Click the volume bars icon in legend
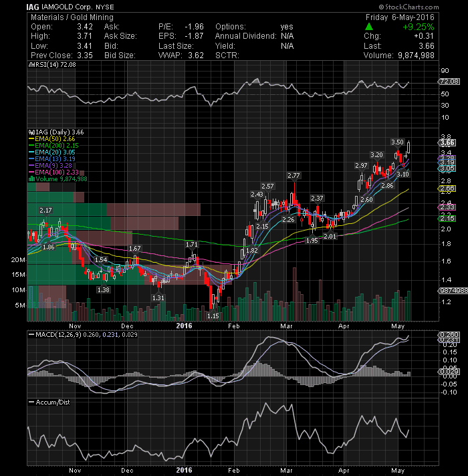468x476 pixels. coord(31,178)
